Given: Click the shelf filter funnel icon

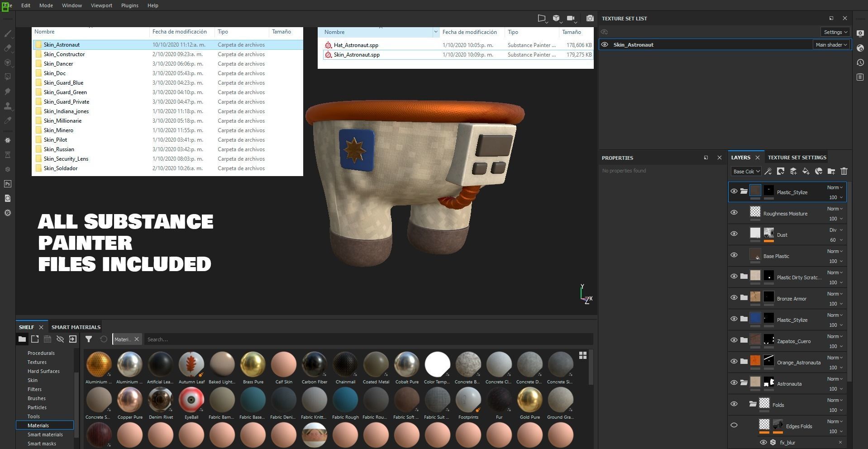Looking at the screenshot, I should click(x=89, y=339).
